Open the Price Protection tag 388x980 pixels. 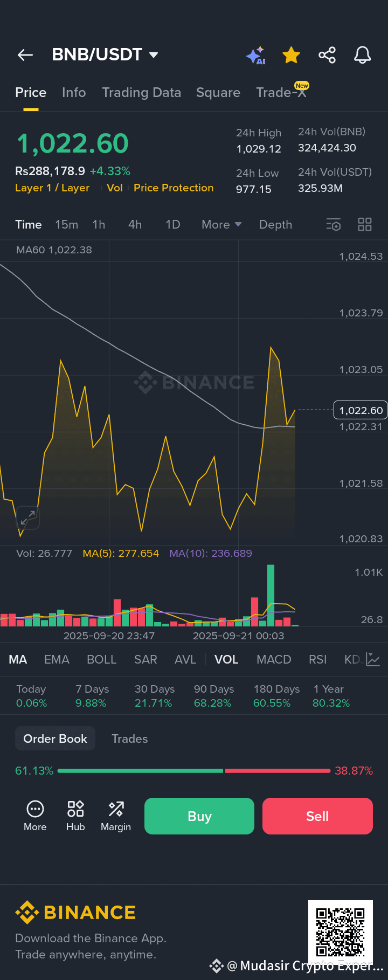tap(174, 188)
